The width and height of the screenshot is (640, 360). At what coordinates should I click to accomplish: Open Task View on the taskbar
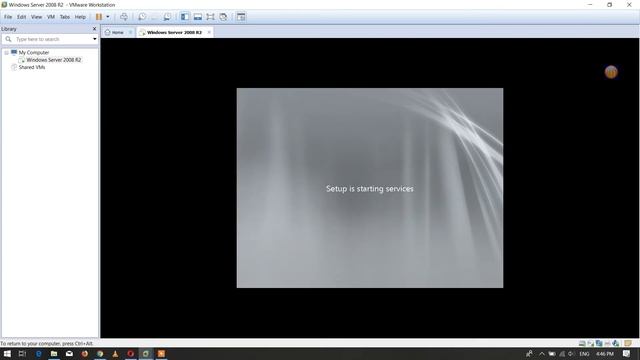tap(22, 354)
